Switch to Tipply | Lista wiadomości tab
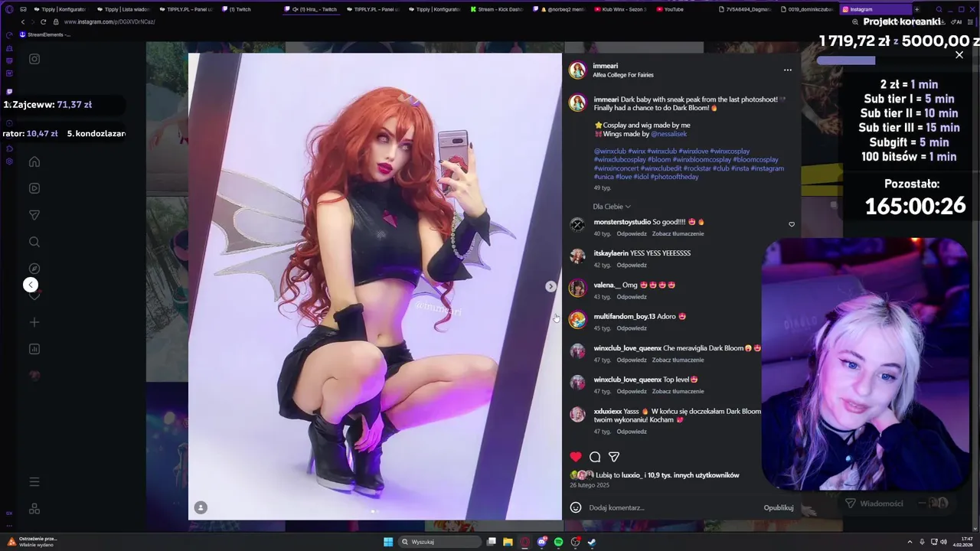The height and width of the screenshot is (551, 980). point(122,9)
